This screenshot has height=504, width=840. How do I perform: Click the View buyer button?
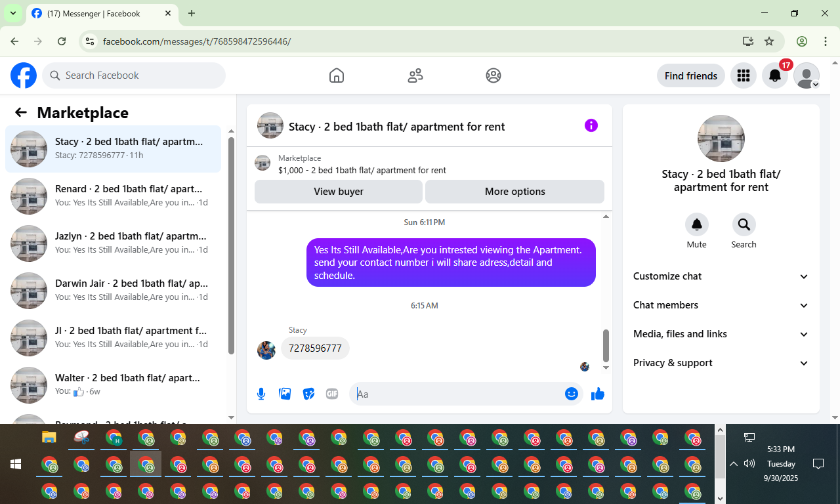pos(339,192)
